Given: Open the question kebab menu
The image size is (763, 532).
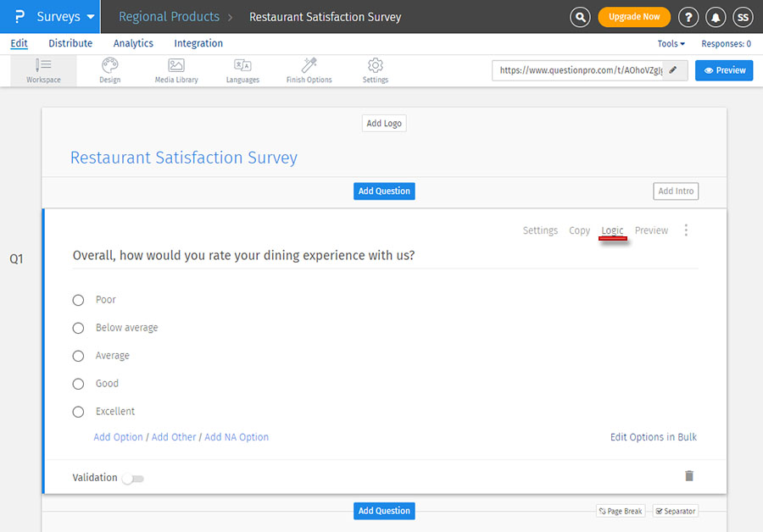Looking at the screenshot, I should coord(686,230).
